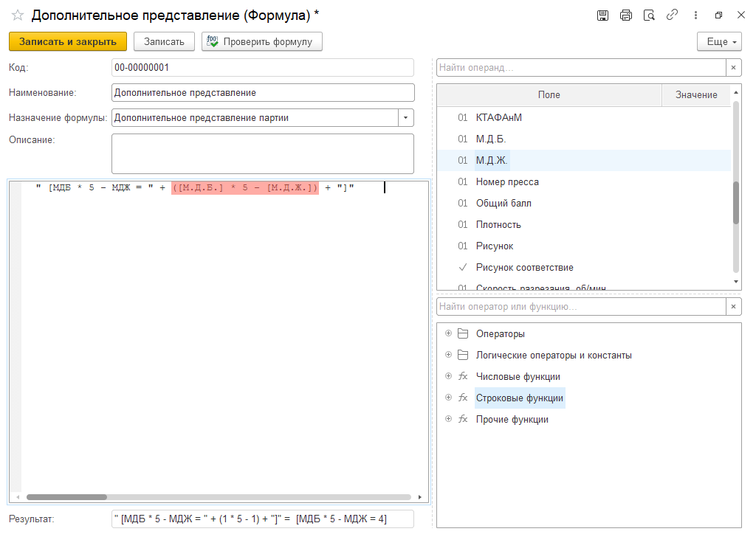Select the Номер пресса operand
Viewport: 756px width, 537px height.
(507, 181)
